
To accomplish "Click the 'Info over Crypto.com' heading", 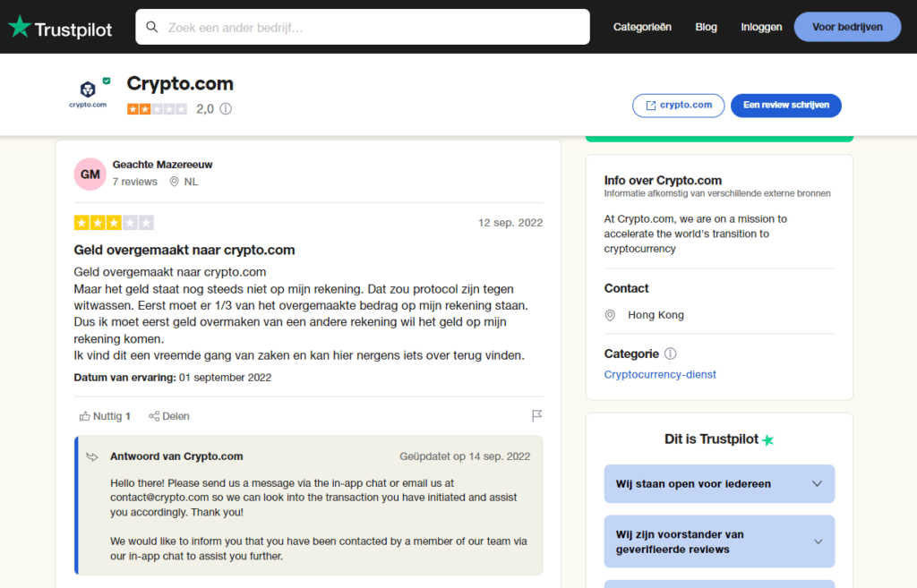I will (x=663, y=181).
